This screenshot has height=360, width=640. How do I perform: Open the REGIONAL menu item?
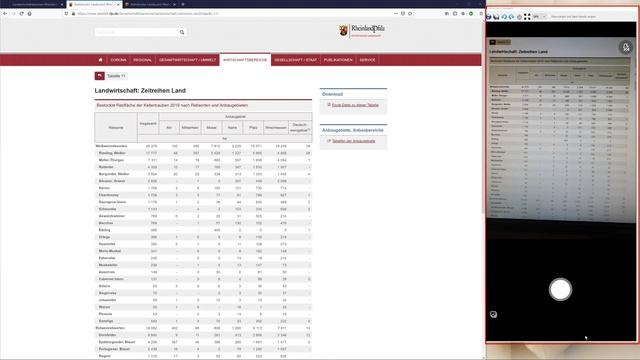pos(142,60)
